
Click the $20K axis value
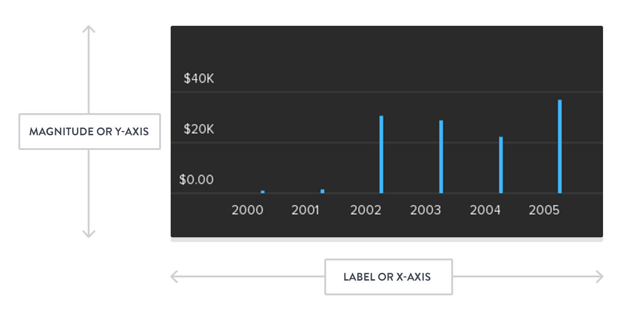click(x=199, y=129)
